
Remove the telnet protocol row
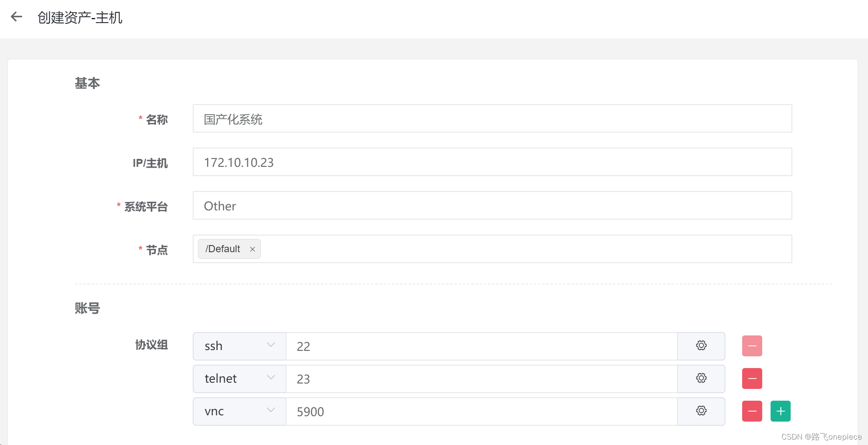click(752, 379)
